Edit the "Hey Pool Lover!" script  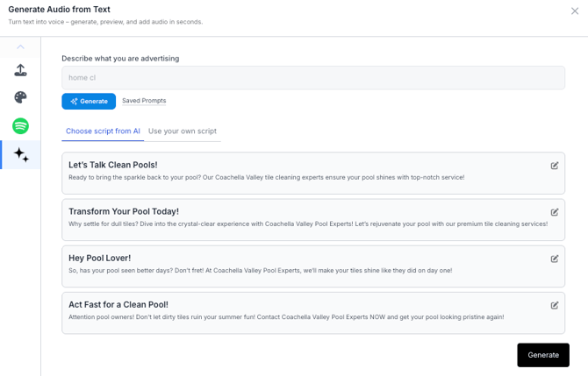pos(554,259)
